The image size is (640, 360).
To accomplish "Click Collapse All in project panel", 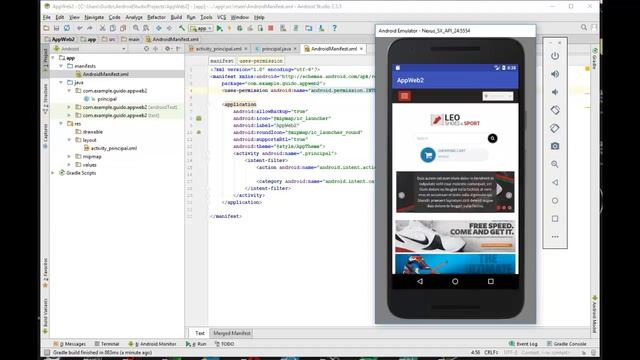I will pos(156,49).
